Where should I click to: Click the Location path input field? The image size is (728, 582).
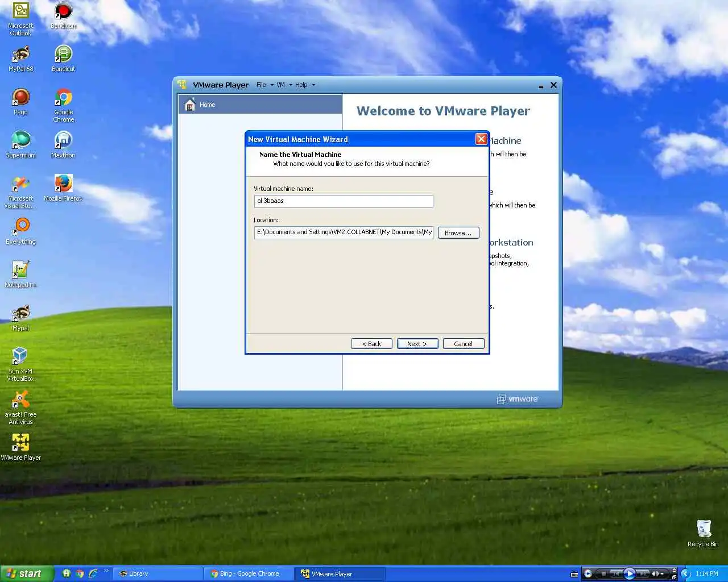(344, 232)
